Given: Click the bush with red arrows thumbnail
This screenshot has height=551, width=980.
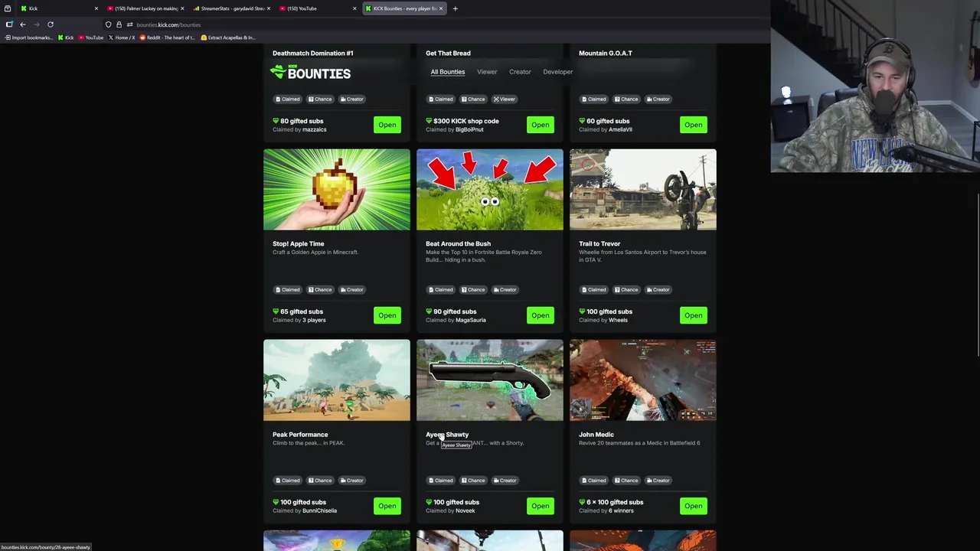Looking at the screenshot, I should coord(490,189).
